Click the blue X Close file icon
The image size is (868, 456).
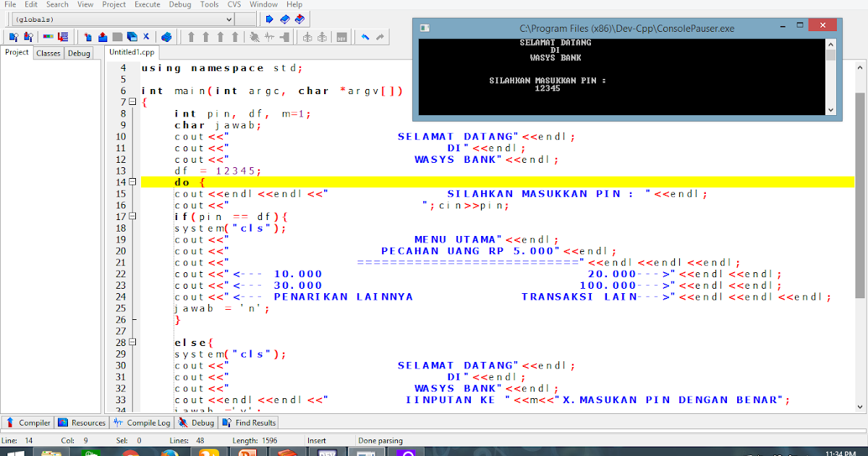146,36
